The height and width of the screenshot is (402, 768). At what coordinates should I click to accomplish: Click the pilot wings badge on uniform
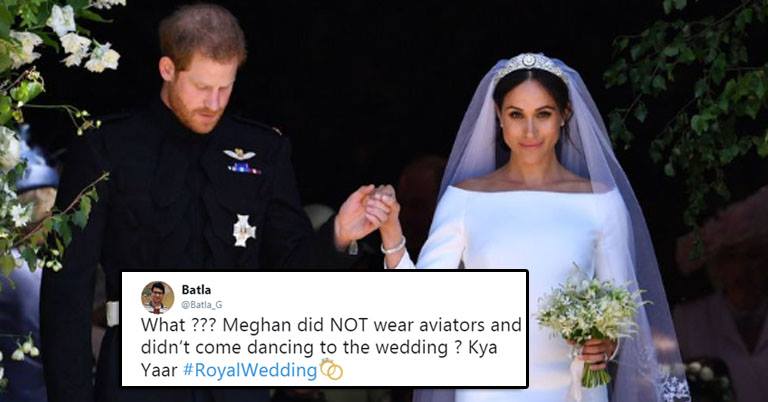pyautogui.click(x=240, y=154)
